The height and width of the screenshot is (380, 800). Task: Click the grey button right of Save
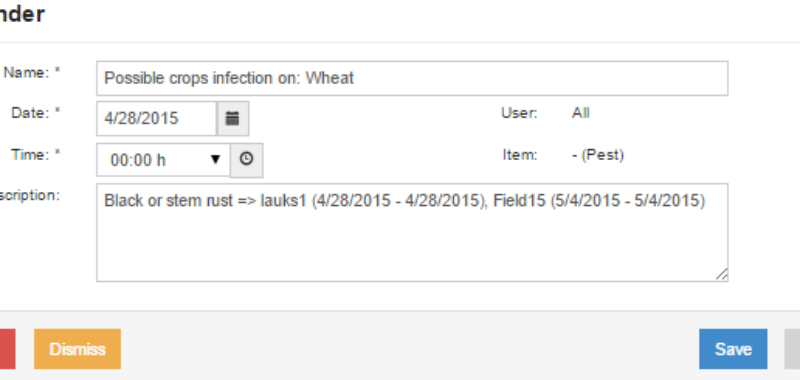792,349
